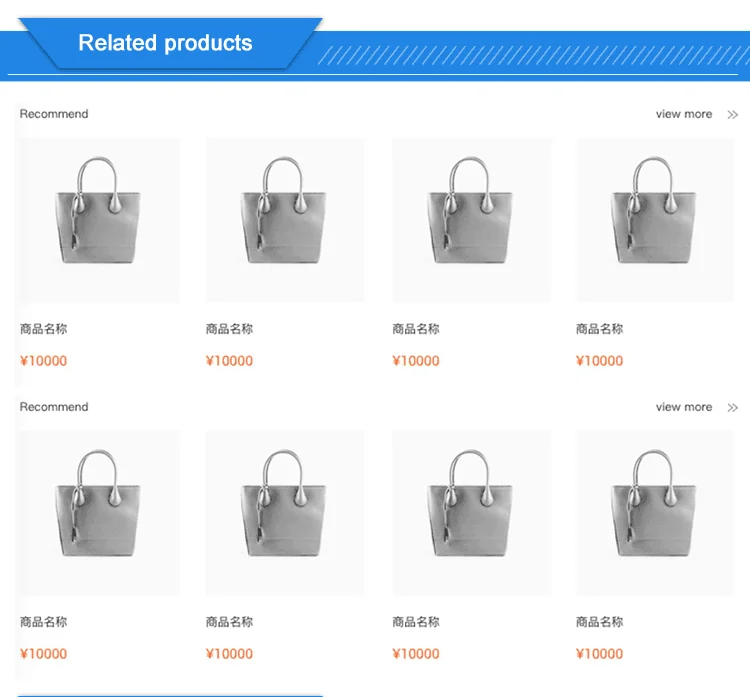The height and width of the screenshot is (697, 750).
Task: Open the second handbag image in bottom row
Action: [285, 513]
